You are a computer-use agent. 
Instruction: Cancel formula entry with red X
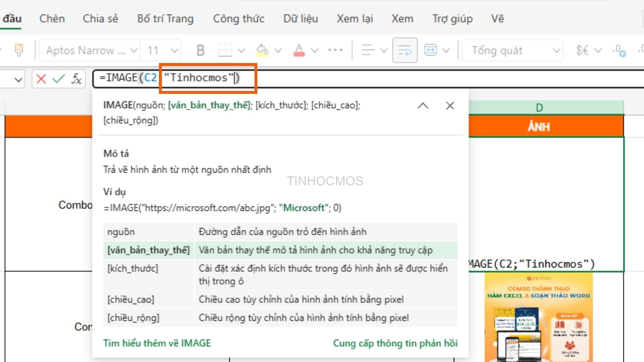41,79
